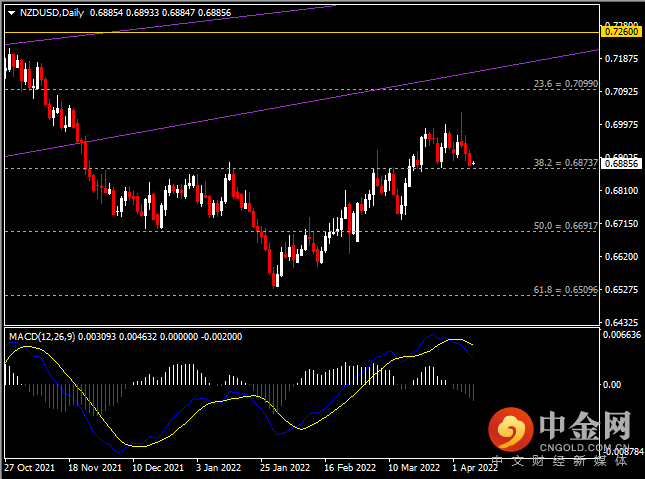This screenshot has width=645, height=479.
Task: Click the 1 Apr 2022 date label
Action: (x=473, y=467)
